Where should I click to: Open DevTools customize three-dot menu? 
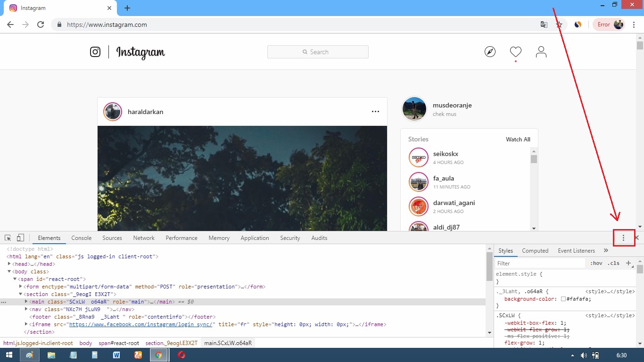623,238
